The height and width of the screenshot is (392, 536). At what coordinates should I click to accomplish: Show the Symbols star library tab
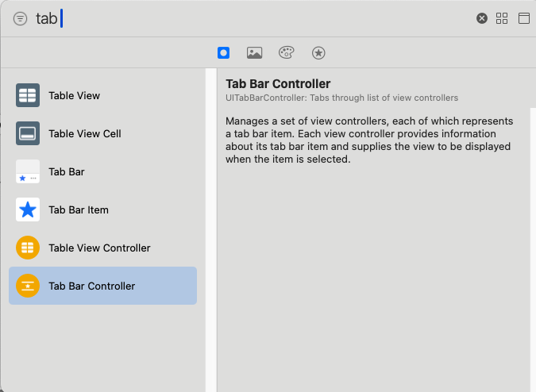pos(318,52)
